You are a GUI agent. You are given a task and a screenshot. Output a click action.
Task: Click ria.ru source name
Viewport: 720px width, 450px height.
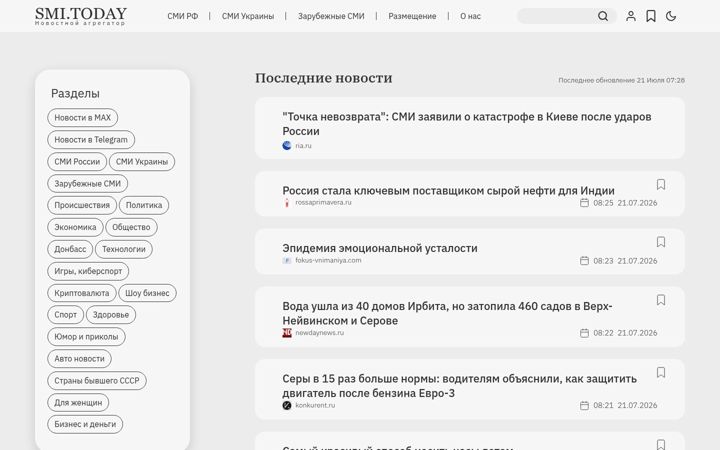point(303,146)
